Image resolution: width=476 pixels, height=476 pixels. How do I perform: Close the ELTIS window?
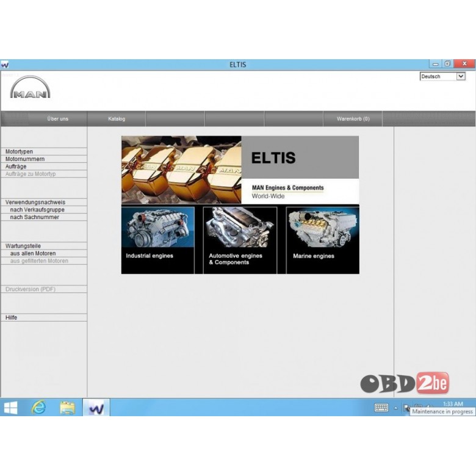[464, 63]
